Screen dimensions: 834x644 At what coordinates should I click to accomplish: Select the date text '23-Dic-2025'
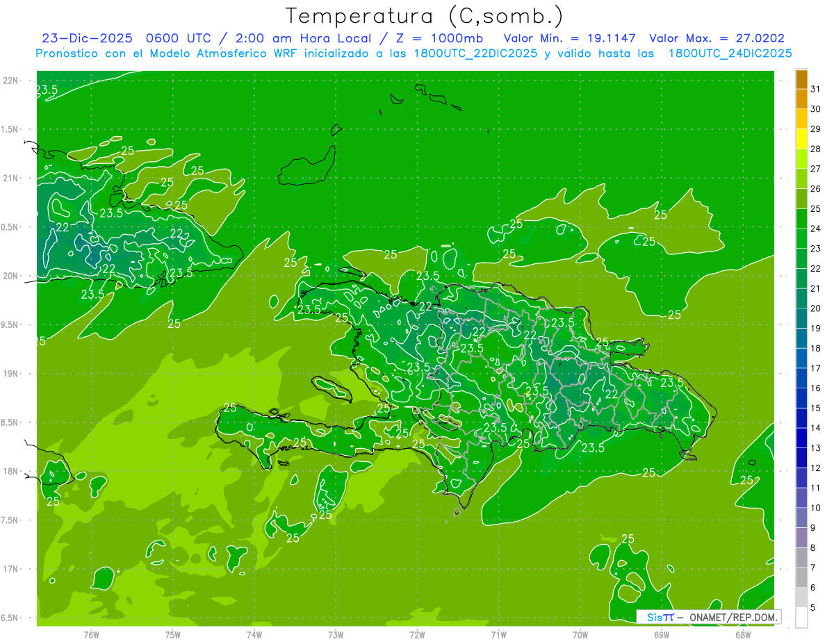coord(87,38)
